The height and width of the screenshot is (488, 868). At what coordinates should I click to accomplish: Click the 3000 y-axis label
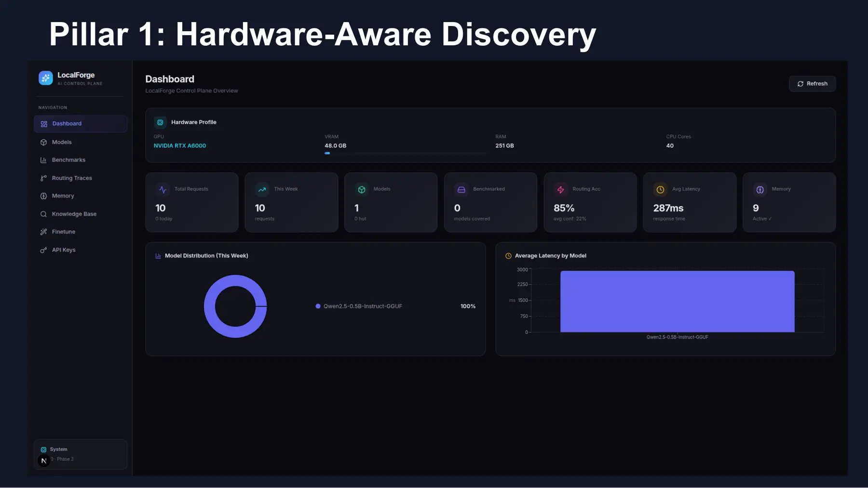point(522,270)
